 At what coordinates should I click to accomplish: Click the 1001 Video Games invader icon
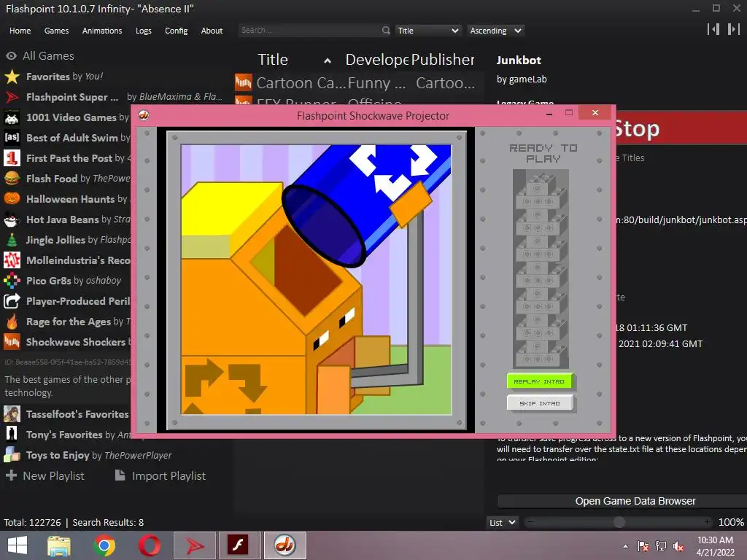coord(12,117)
